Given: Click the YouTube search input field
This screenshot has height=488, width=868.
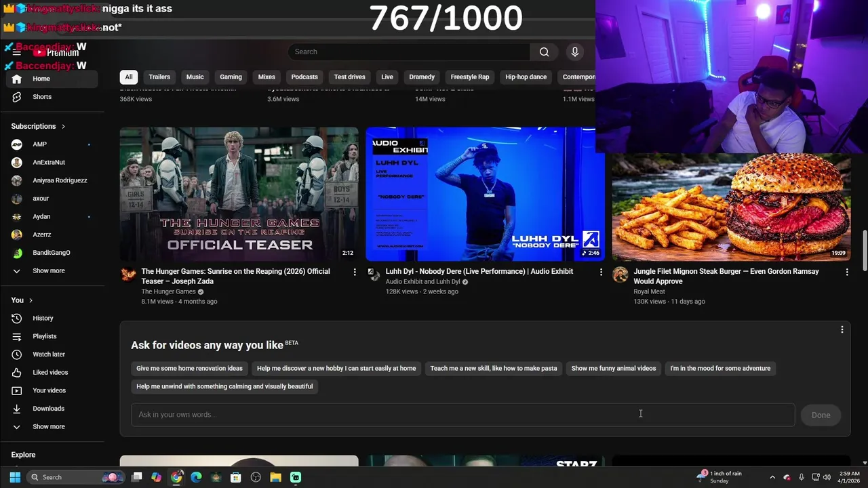Looking at the screenshot, I should 409,52.
